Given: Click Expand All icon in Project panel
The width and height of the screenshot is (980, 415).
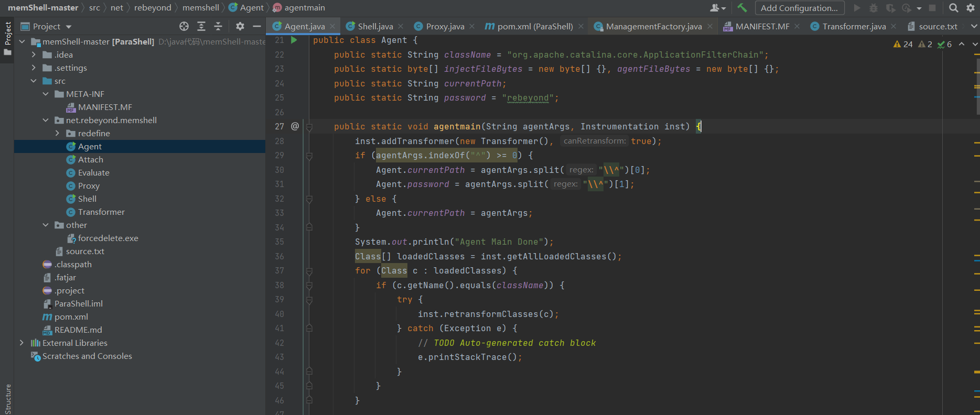Looking at the screenshot, I should (201, 26).
